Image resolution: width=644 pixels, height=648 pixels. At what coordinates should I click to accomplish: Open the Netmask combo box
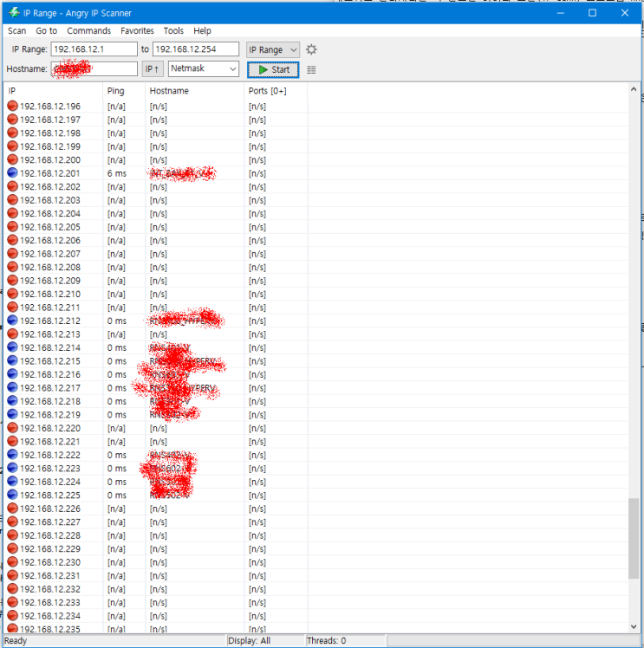pos(204,68)
